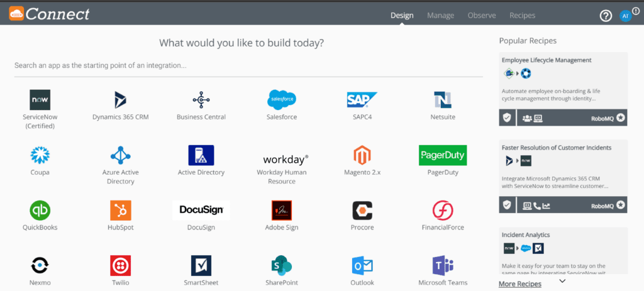Select the Magento 2.x icon
Viewport: 644px width, 291px height.
(362, 155)
